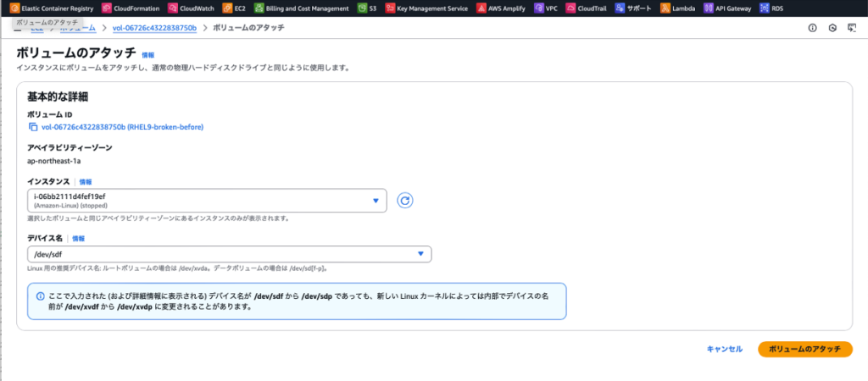
Task: Open the インスタンス dropdown
Action: coord(207,200)
